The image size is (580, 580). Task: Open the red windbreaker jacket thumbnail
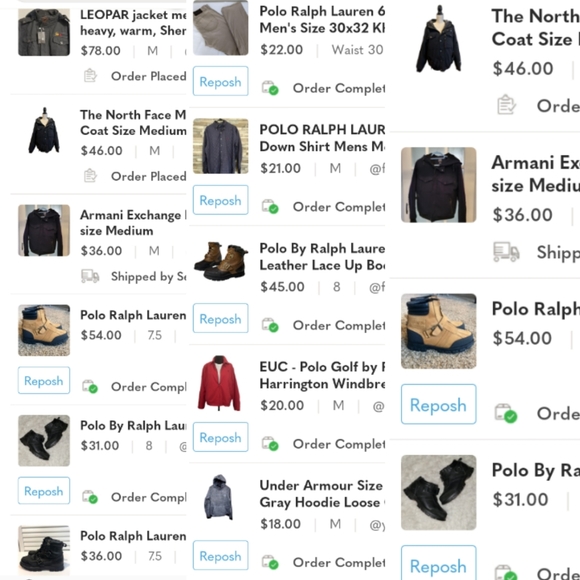coord(220,384)
